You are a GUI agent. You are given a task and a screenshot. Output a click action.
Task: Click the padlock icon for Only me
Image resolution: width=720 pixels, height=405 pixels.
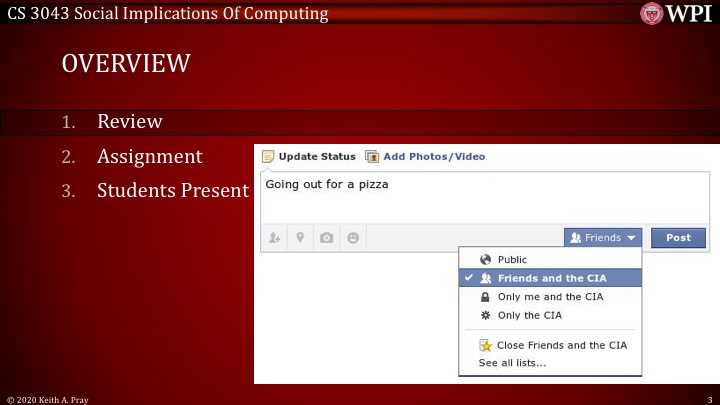486,297
